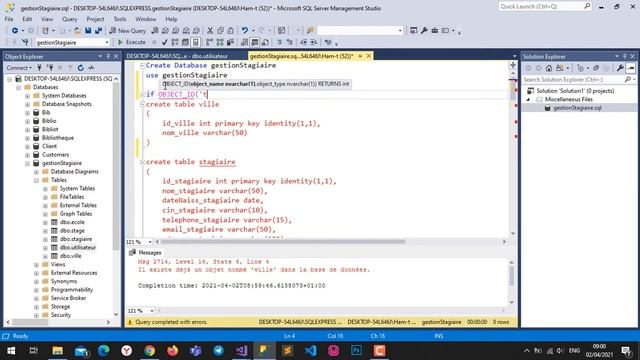Image resolution: width=640 pixels, height=360 pixels.
Task: Open Properties wrench in Solution Explorer toolbar
Action: click(620, 68)
